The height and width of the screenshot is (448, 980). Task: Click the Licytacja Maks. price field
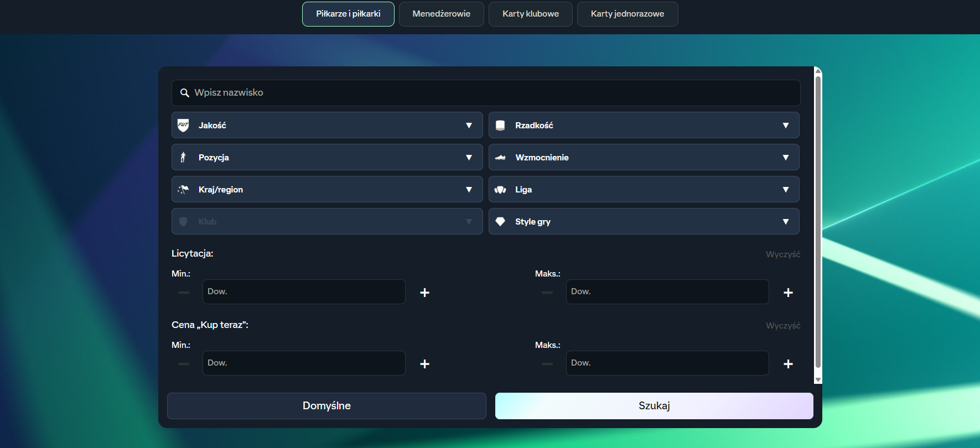tap(667, 291)
